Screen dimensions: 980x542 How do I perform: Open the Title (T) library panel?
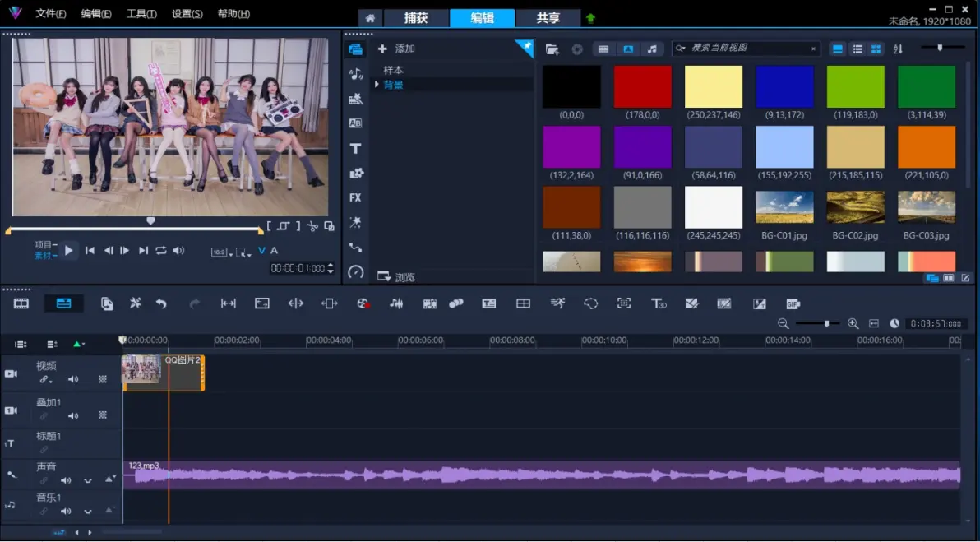pyautogui.click(x=355, y=149)
